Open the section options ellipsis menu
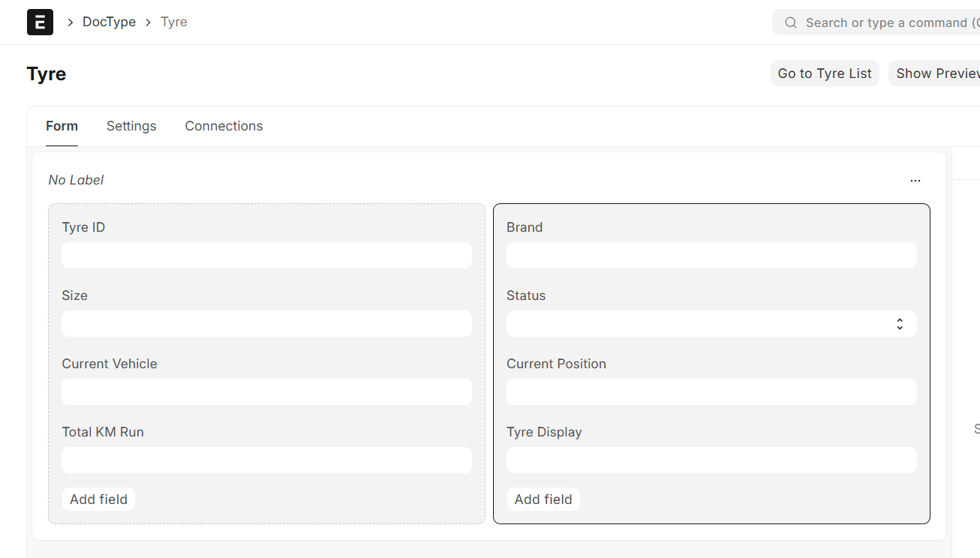This screenshot has height=558, width=980. point(915,181)
